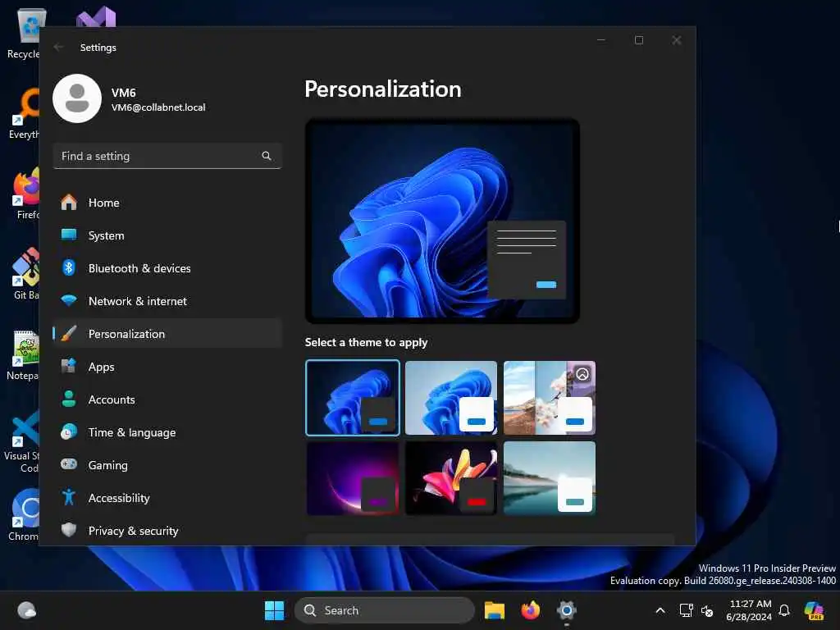Open Recycle Bin desktop icon

24,33
